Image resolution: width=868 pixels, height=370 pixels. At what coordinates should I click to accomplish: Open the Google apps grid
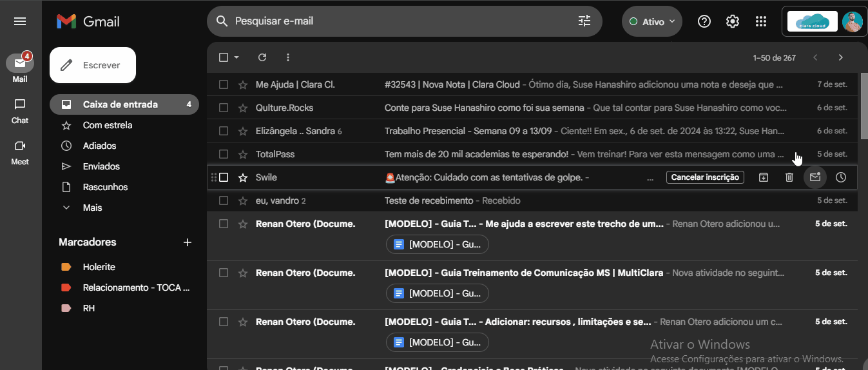(x=761, y=21)
